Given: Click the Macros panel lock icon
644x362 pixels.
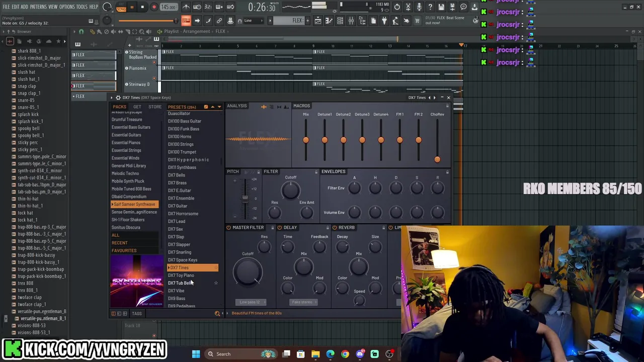Looking at the screenshot, I should coord(447,106).
